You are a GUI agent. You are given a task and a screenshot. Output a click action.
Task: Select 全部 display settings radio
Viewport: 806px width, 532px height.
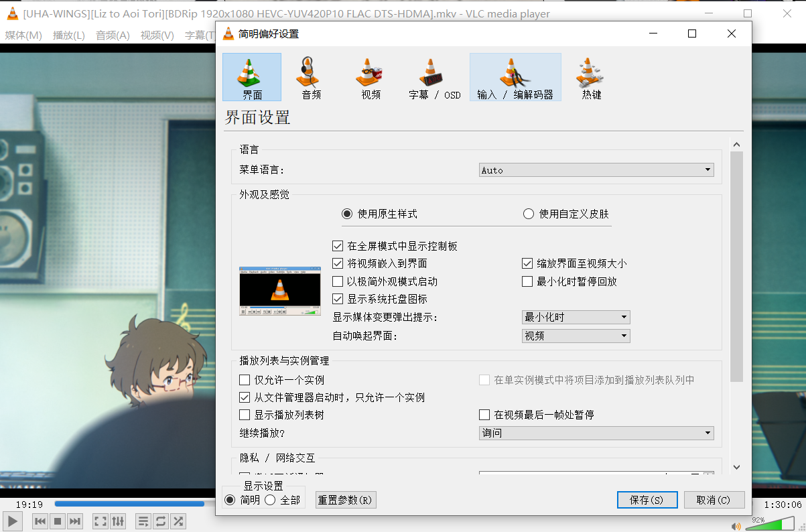click(x=270, y=500)
